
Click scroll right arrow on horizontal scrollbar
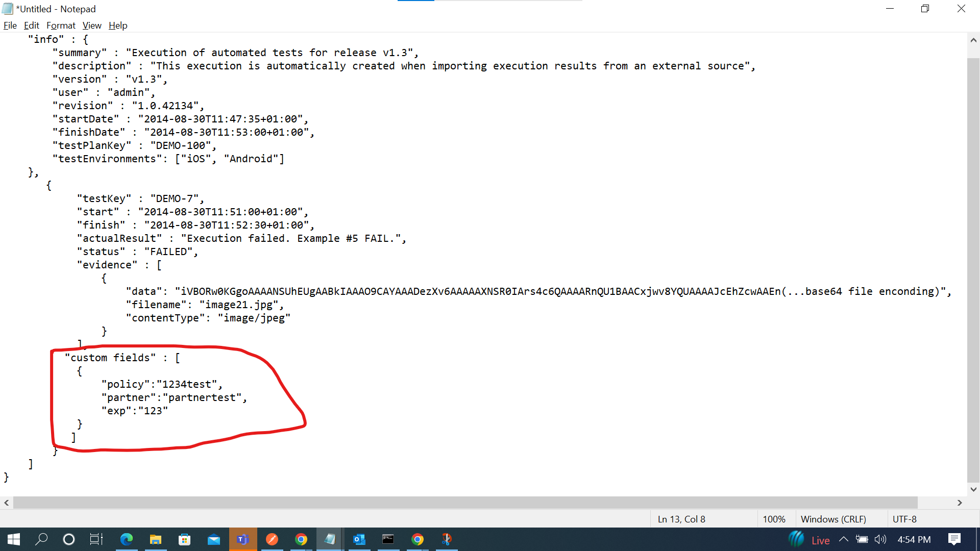960,503
